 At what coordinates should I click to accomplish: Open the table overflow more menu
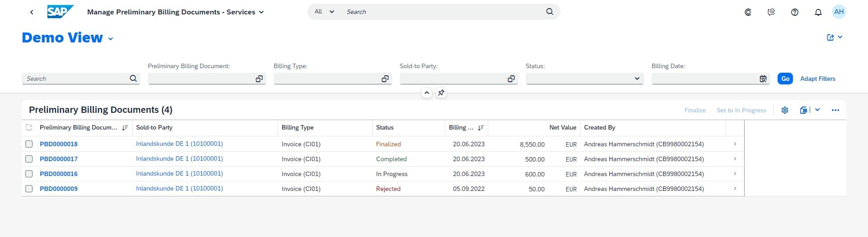pos(835,110)
